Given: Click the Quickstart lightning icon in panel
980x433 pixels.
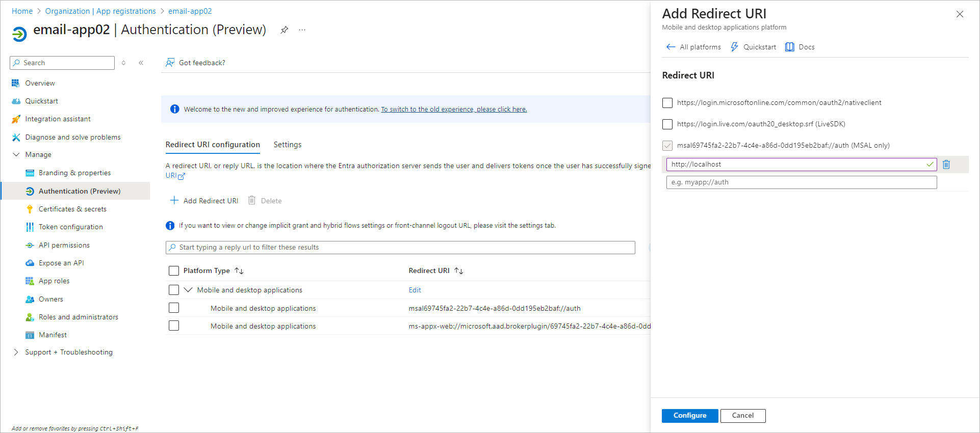Looking at the screenshot, I should pyautogui.click(x=734, y=47).
